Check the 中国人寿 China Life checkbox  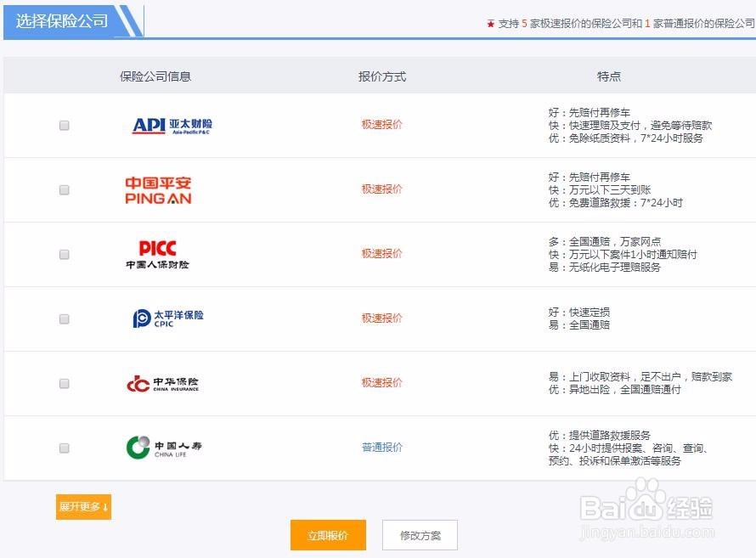pyautogui.click(x=64, y=448)
